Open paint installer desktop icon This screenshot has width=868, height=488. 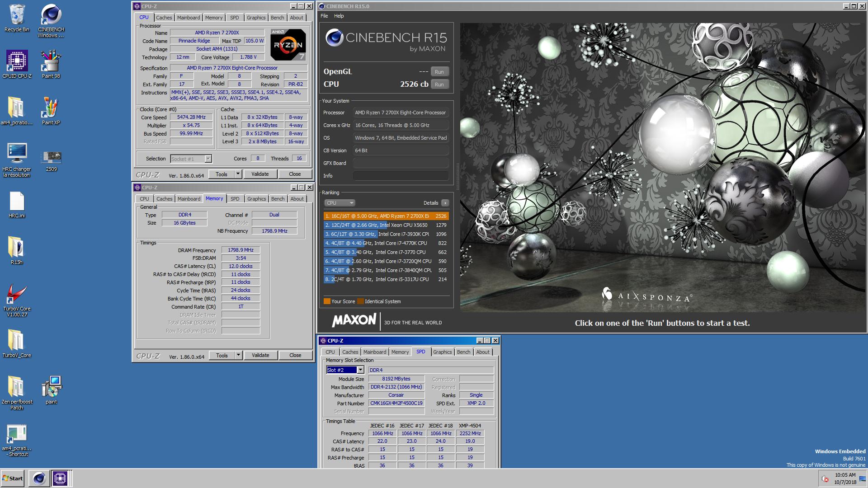click(x=51, y=389)
